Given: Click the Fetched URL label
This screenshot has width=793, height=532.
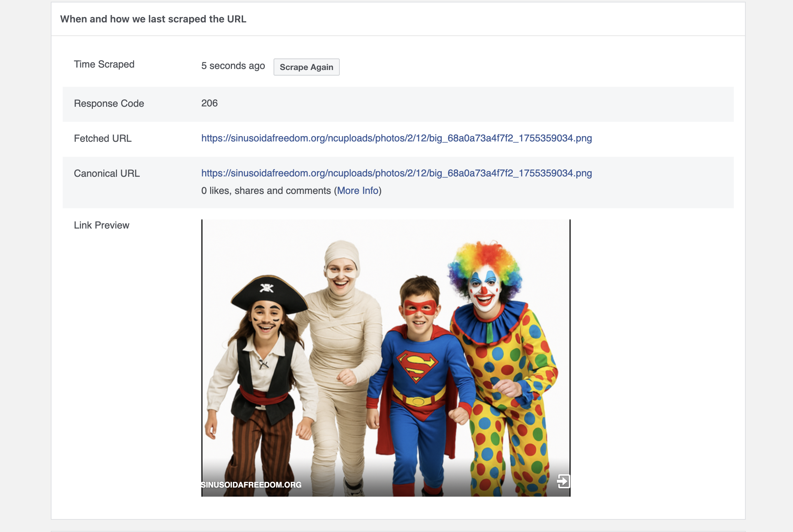Looking at the screenshot, I should pos(103,139).
